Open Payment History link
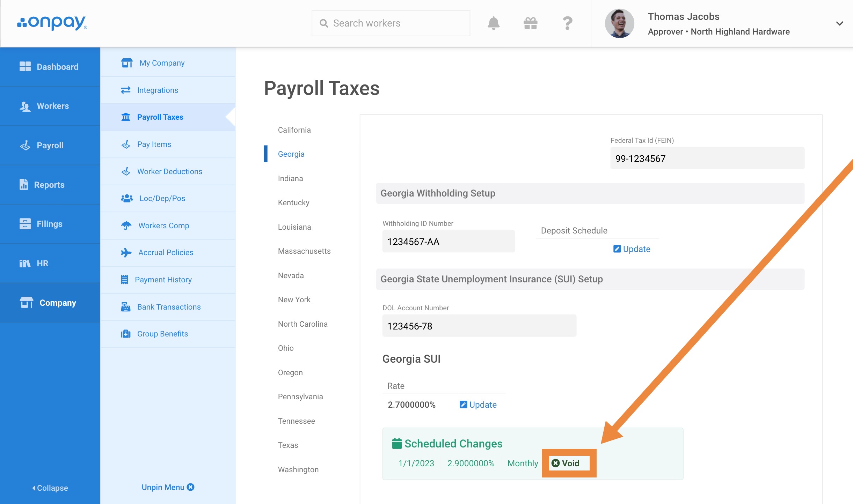The image size is (853, 504). 163,280
